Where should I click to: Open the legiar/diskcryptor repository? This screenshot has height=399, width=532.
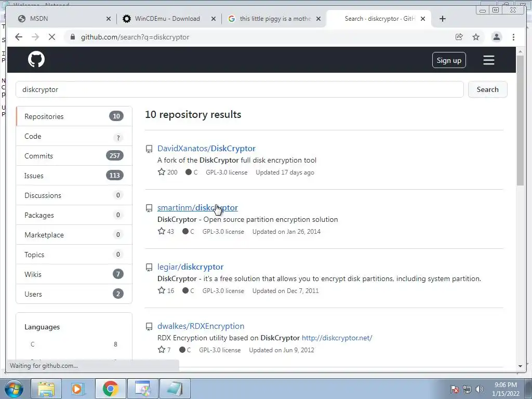point(190,267)
